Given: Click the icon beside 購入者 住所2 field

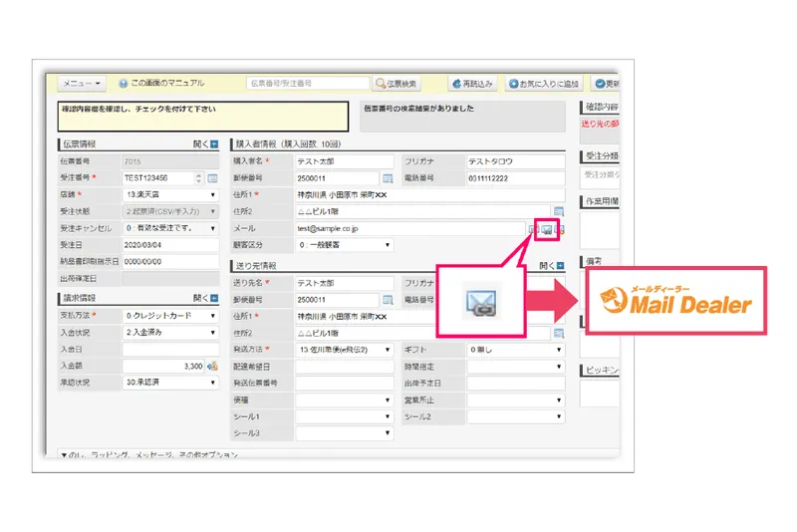Looking at the screenshot, I should tap(559, 211).
